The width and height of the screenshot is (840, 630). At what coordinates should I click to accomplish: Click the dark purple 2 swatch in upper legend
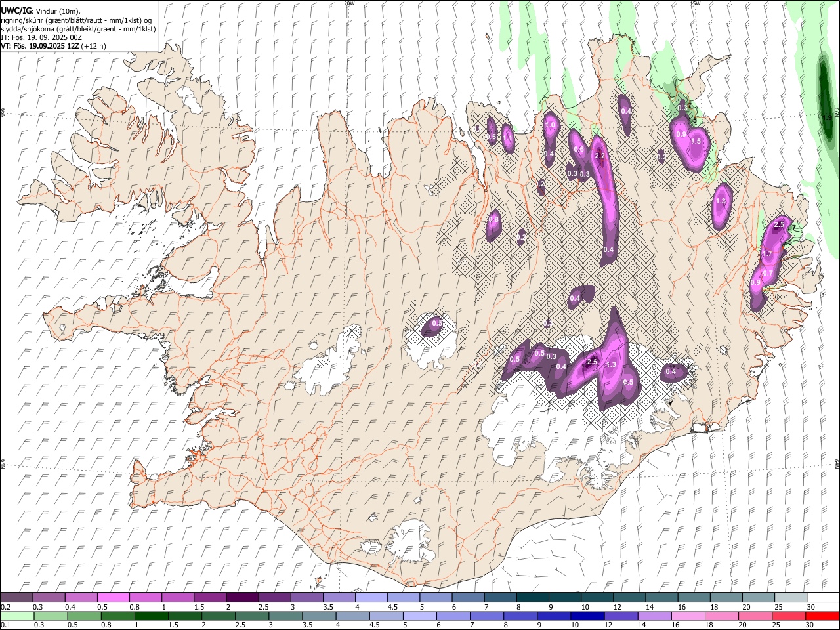coord(242,597)
